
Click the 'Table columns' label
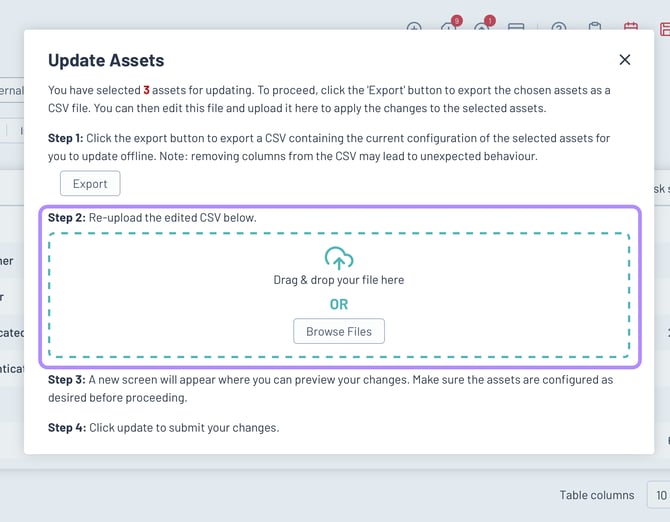(x=597, y=495)
